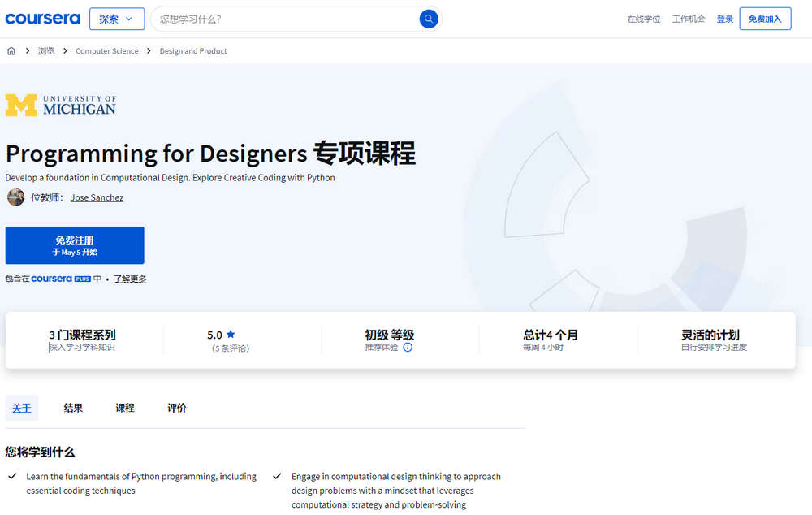
Task: Open the 探索 dropdown menu
Action: coord(117,19)
